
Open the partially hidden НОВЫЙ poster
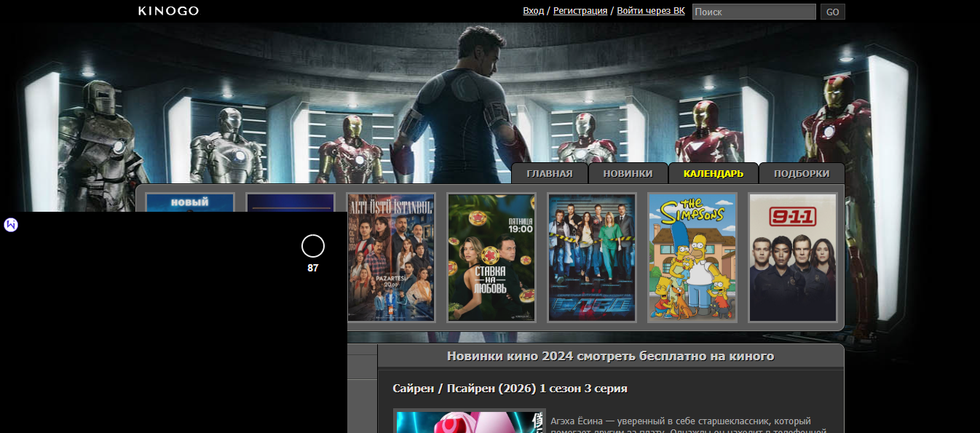(x=190, y=202)
